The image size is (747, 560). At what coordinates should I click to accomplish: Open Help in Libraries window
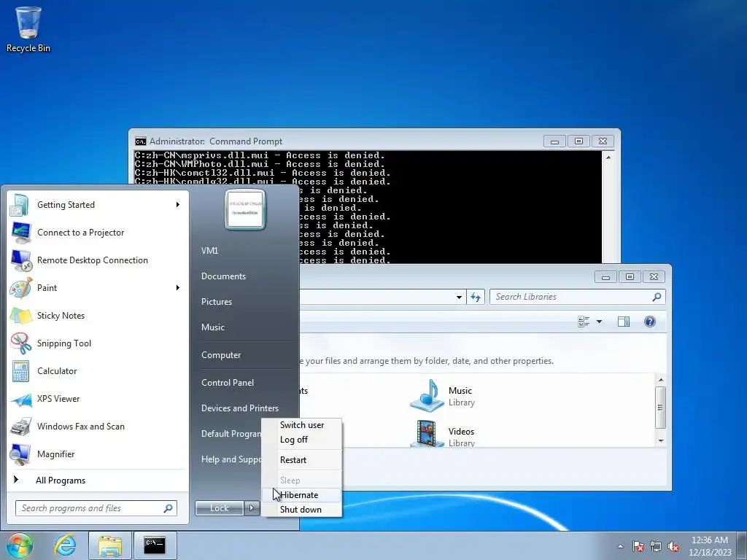tap(650, 322)
